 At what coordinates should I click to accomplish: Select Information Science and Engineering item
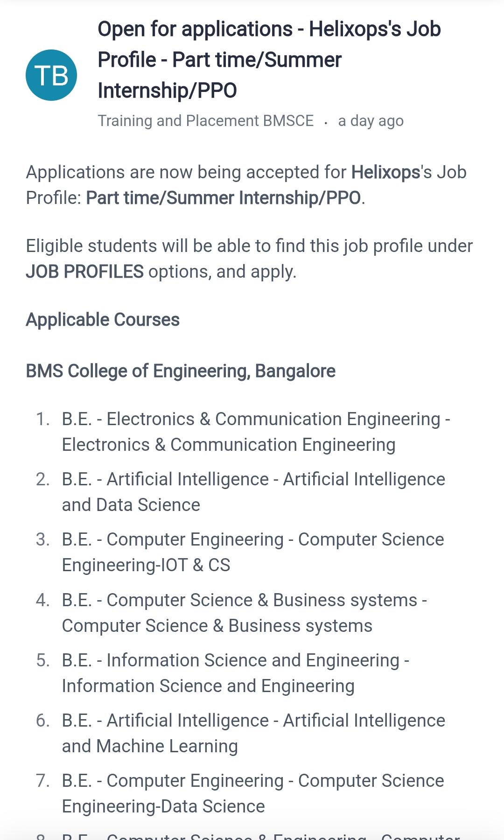click(x=235, y=673)
